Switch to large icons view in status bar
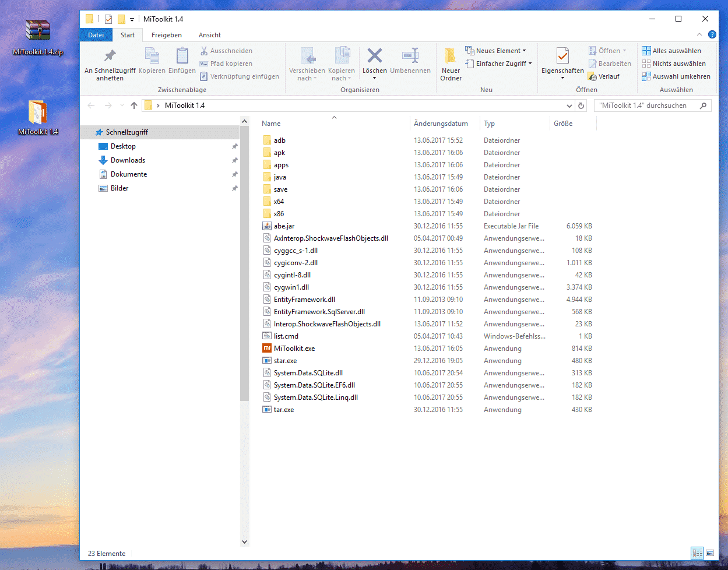This screenshot has height=570, width=728. 710,553
